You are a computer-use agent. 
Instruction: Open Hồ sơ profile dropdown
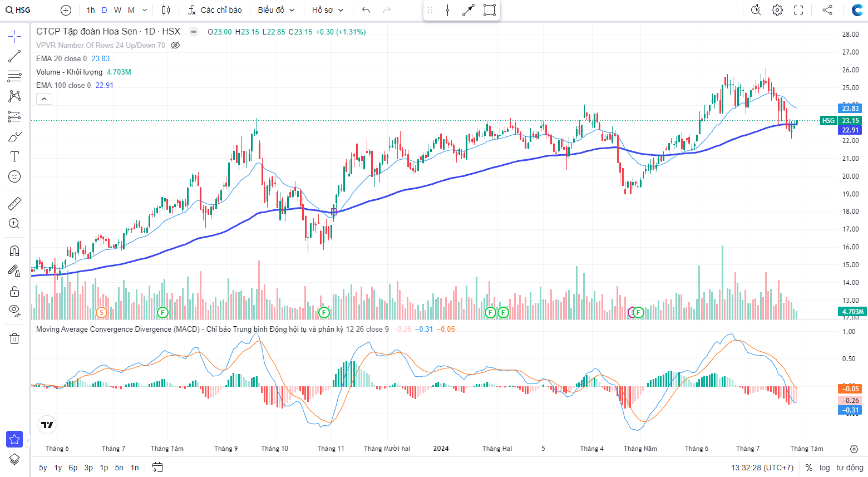pyautogui.click(x=328, y=10)
